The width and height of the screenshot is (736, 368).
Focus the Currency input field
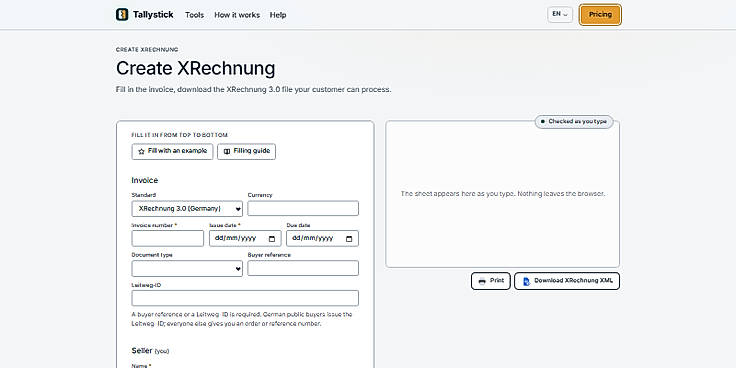click(303, 208)
